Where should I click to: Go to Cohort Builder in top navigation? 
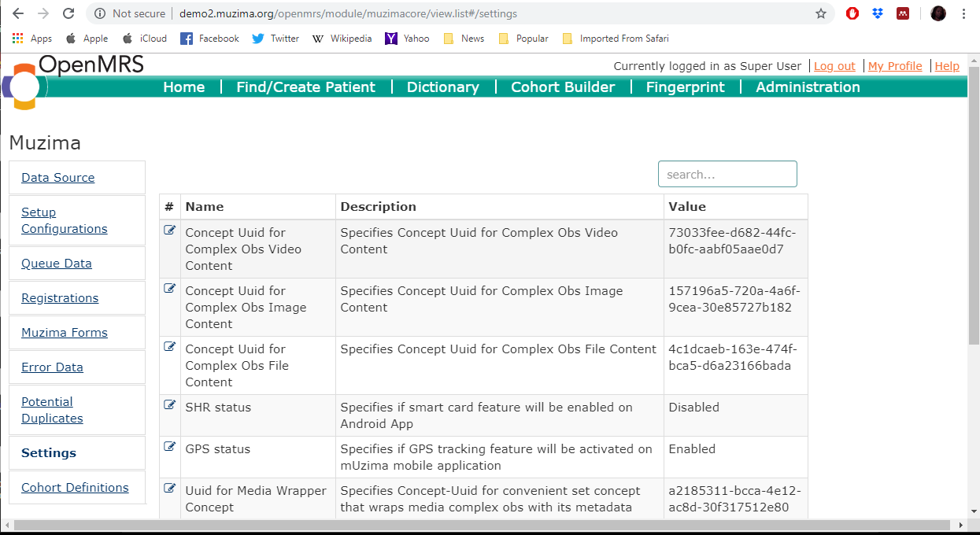pyautogui.click(x=563, y=87)
